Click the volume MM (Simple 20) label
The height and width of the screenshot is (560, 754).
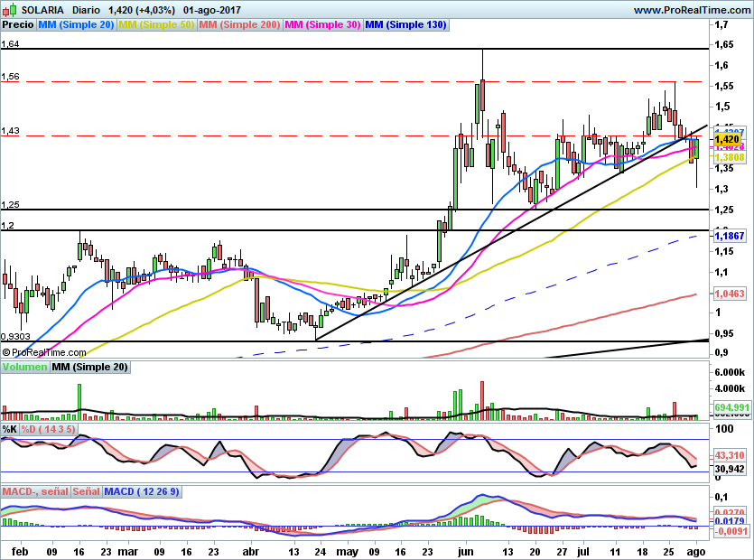tap(90, 367)
